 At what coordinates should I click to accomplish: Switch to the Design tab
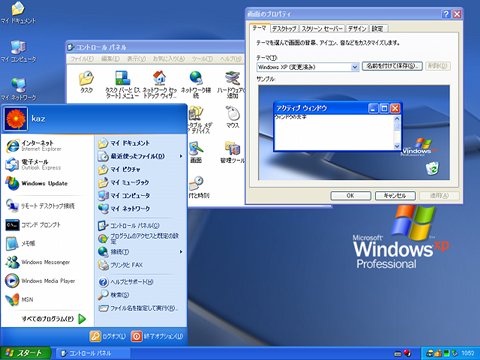click(357, 29)
